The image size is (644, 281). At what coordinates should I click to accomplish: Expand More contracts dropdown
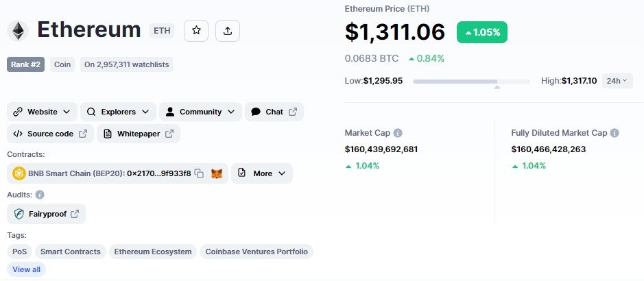click(262, 173)
